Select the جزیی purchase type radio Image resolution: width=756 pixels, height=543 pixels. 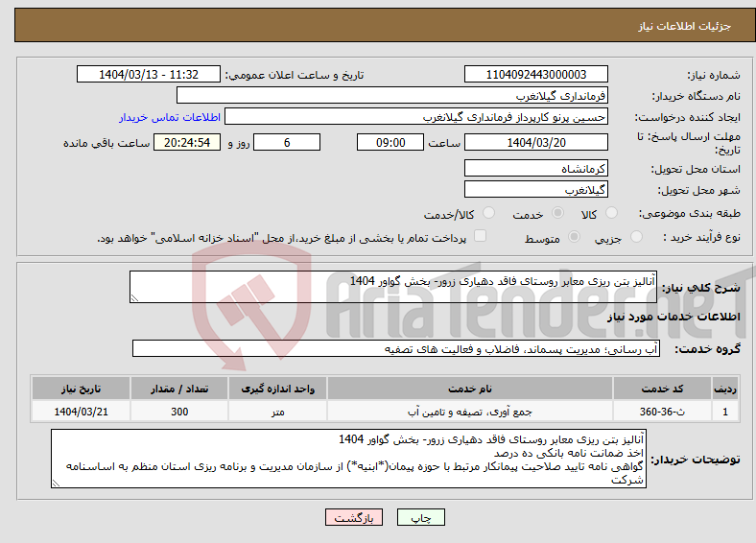(x=636, y=237)
